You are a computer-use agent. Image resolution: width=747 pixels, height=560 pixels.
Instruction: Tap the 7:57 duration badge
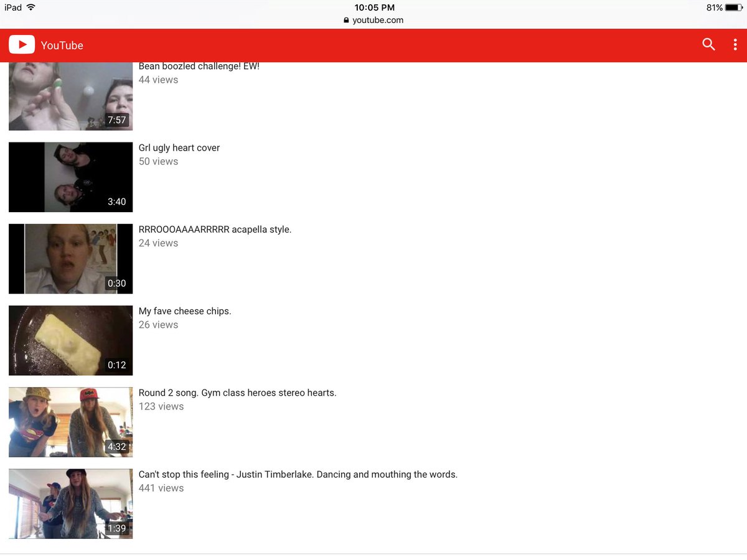[x=117, y=120]
